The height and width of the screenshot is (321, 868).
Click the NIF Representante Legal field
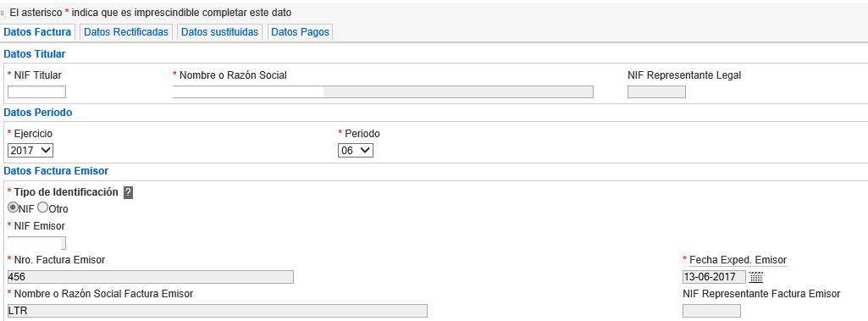tap(656, 91)
